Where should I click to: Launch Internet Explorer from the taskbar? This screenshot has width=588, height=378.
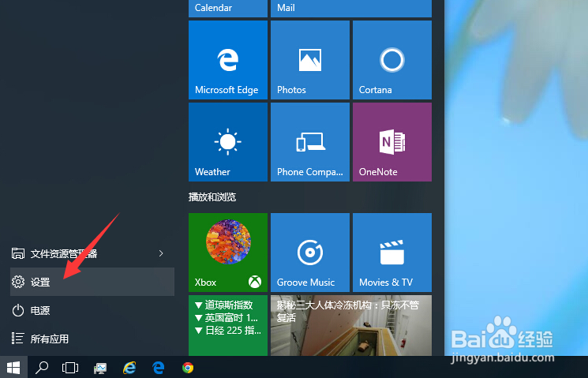(129, 368)
